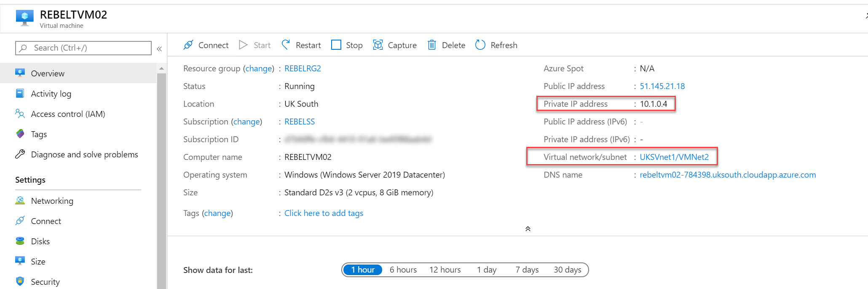This screenshot has height=289, width=868.
Task: Click the Search (Ctrl+/) input field
Action: point(83,48)
